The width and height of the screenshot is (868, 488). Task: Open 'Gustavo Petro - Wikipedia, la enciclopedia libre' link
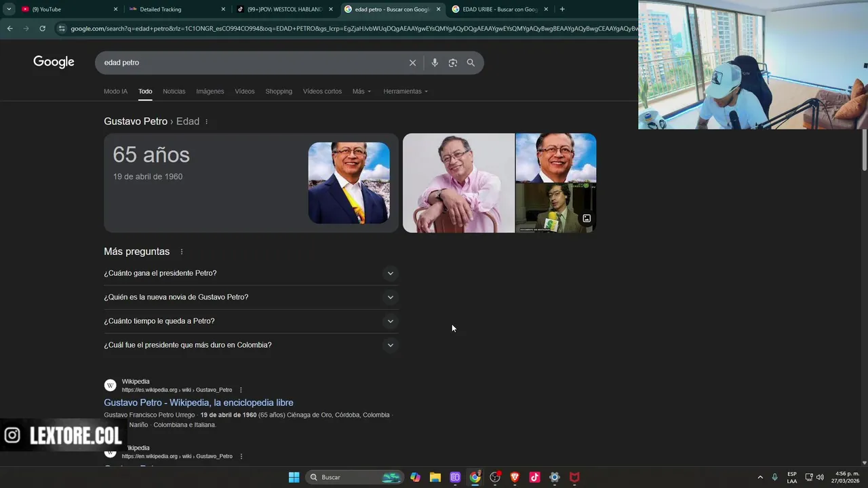[x=199, y=403]
